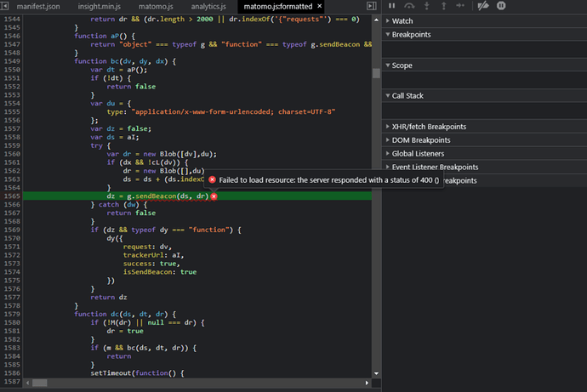Step over next function call
587x392 pixels.
point(409,6)
